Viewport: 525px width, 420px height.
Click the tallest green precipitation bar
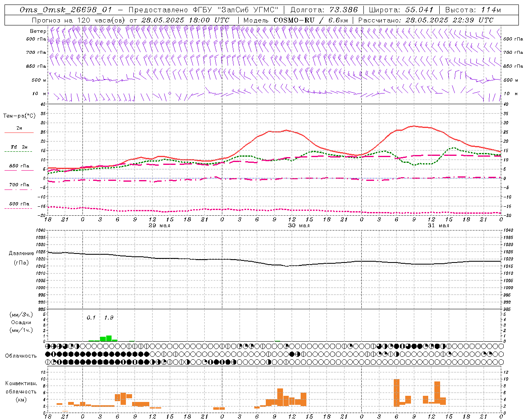[109, 338]
